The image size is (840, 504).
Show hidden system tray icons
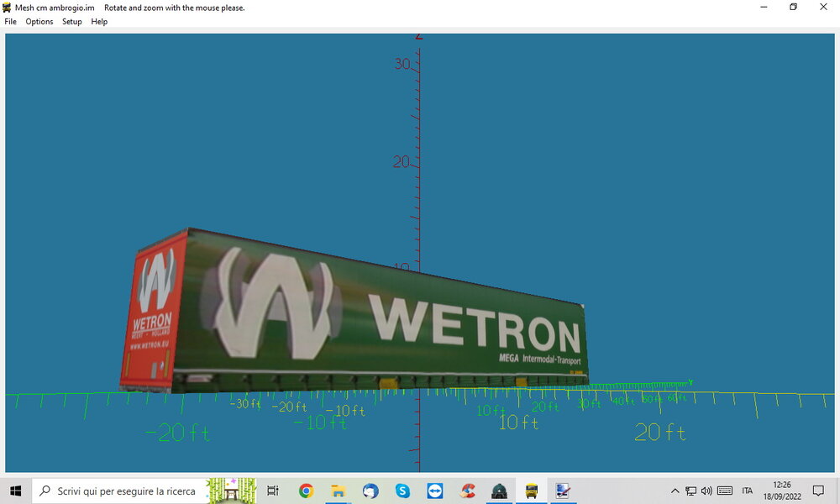[x=675, y=491]
